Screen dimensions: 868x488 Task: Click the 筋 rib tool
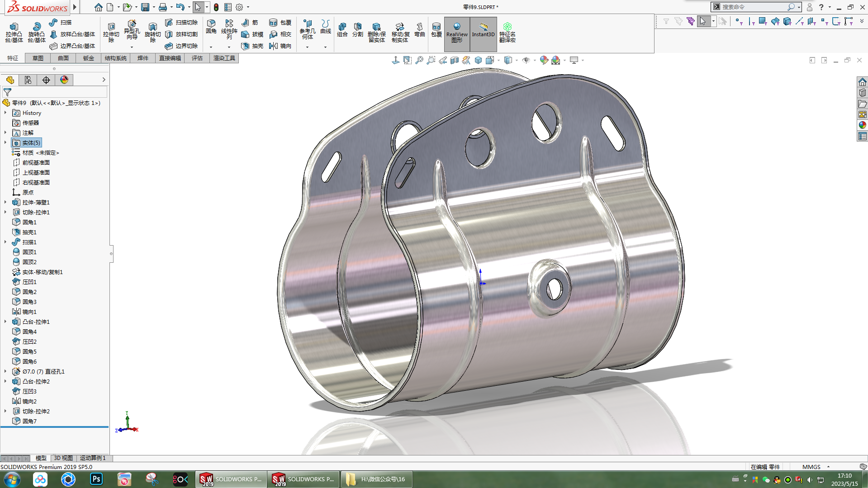250,22
